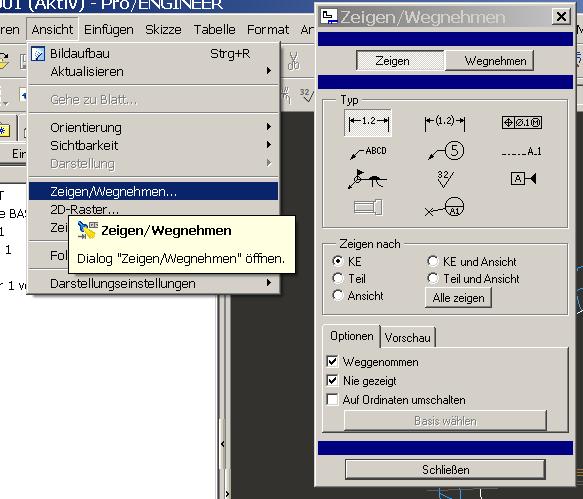Choose Zeigen/Wegnehmen... menu entry
The image size is (583, 499).
[x=153, y=191]
